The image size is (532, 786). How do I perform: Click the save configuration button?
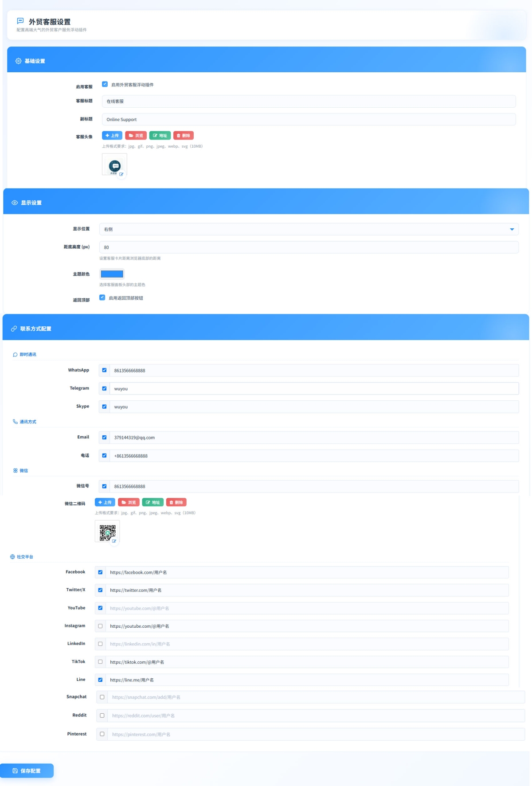27,770
